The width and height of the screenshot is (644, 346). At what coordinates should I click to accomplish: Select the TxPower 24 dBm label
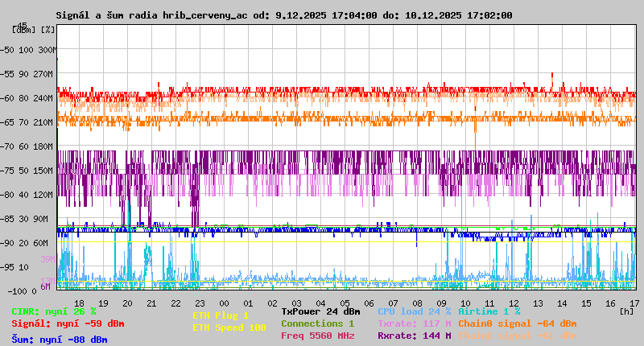pos(320,311)
